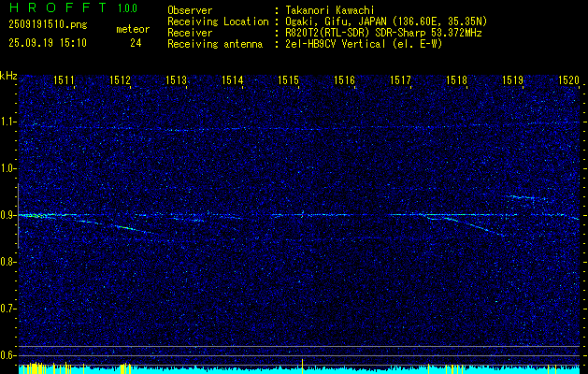Click the short echo above 0.9 near 1519
The width and height of the screenshot is (588, 374).
[525, 197]
